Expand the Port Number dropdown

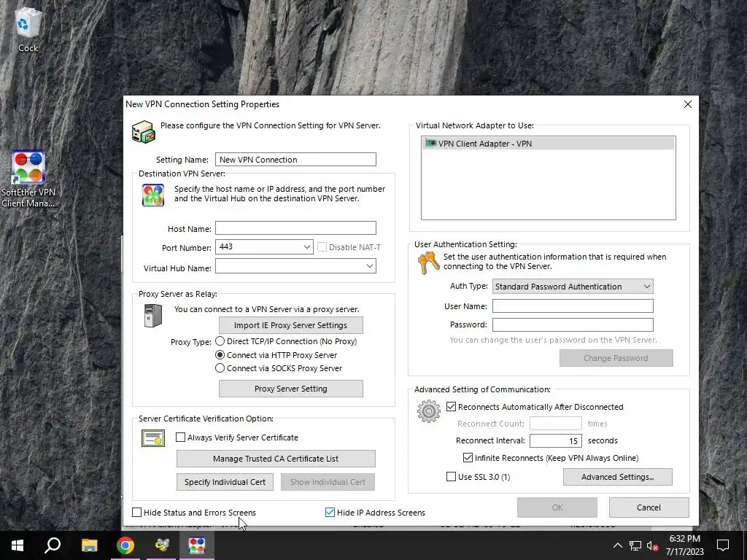pyautogui.click(x=307, y=246)
